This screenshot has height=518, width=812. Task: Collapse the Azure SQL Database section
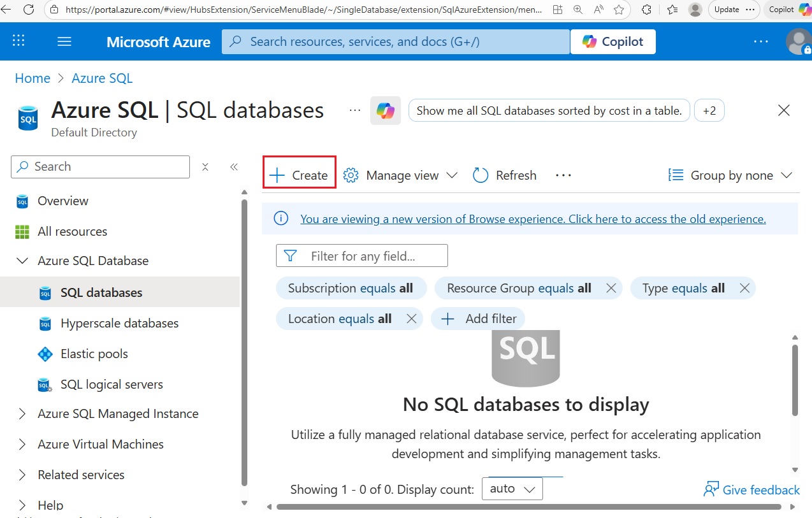(x=22, y=261)
